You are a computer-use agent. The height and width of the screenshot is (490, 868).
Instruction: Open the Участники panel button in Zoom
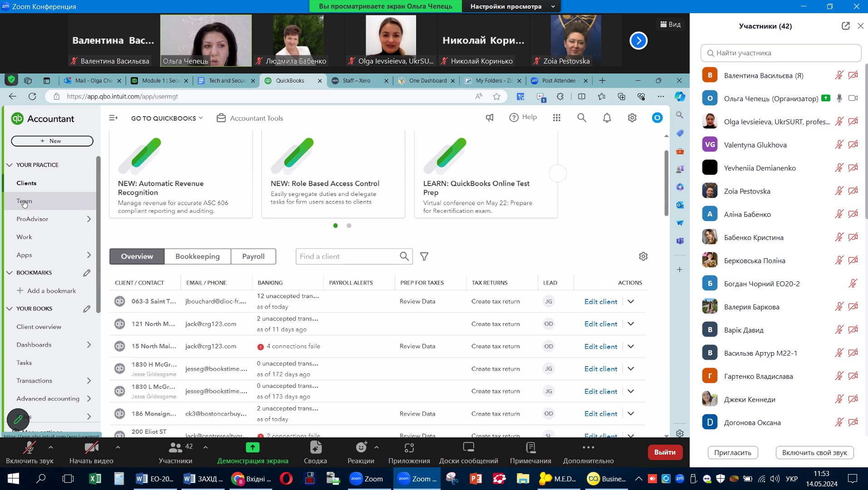[176, 453]
